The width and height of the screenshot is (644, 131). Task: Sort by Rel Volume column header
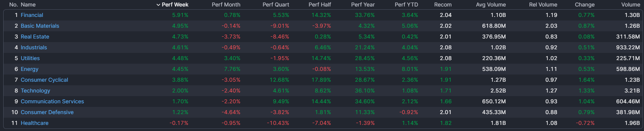coord(543,5)
